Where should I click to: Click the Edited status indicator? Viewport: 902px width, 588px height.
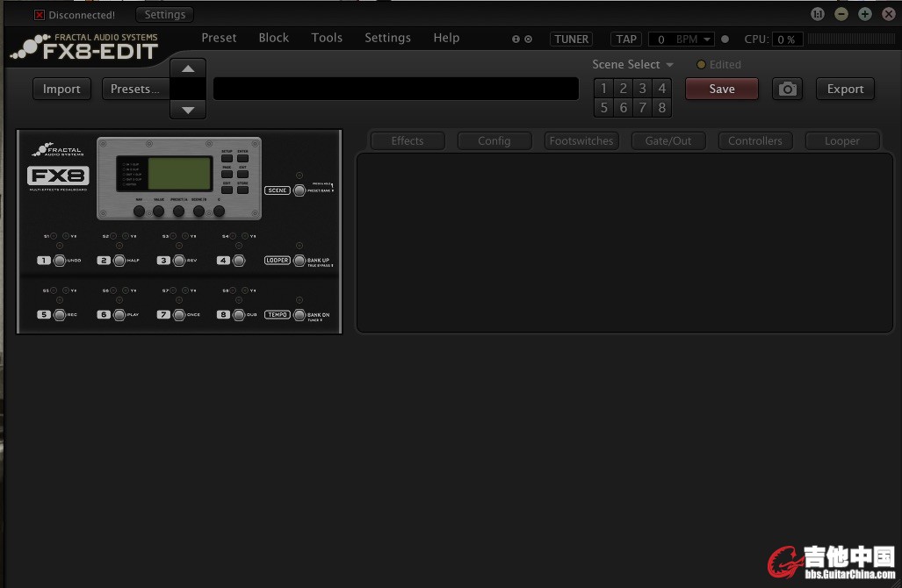pos(719,64)
